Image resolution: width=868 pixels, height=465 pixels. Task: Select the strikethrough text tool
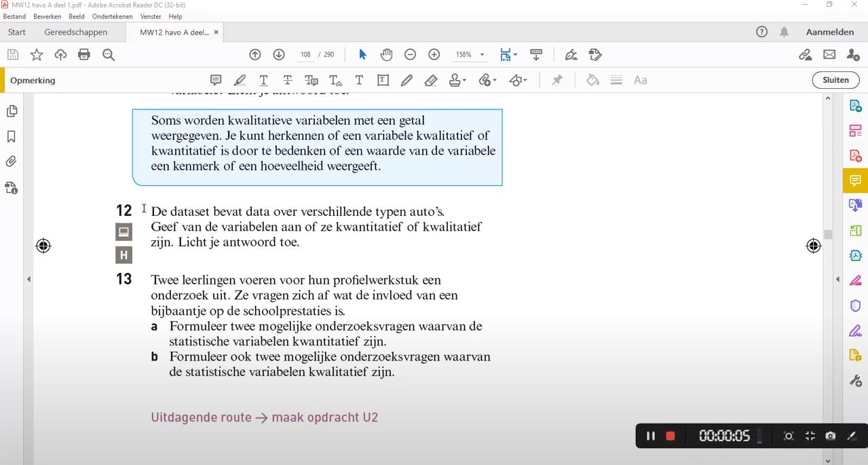[x=288, y=80]
